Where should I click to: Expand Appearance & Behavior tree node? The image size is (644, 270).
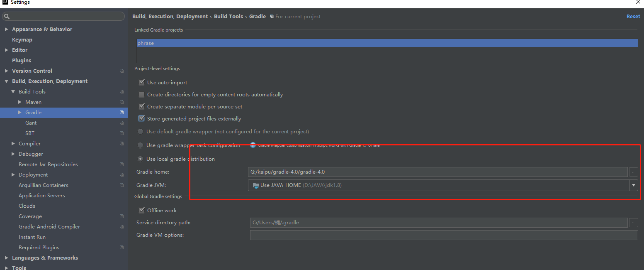point(6,29)
